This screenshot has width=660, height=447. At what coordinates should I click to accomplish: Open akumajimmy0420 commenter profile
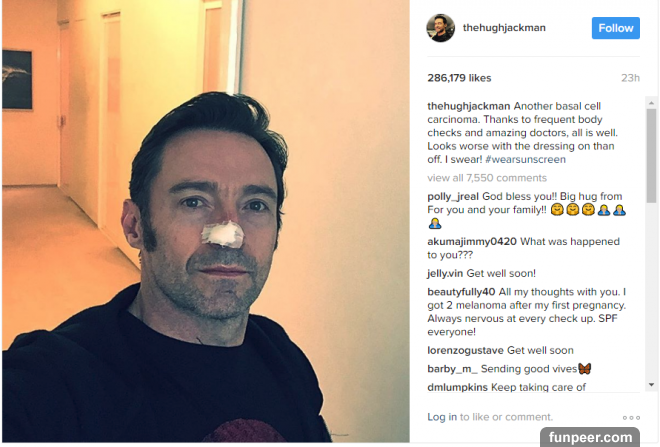click(472, 242)
